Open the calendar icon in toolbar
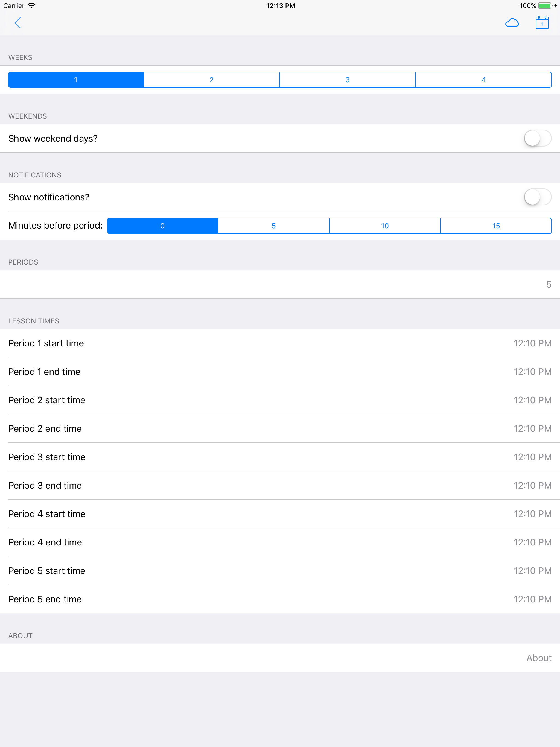This screenshot has height=747, width=560. pyautogui.click(x=542, y=23)
